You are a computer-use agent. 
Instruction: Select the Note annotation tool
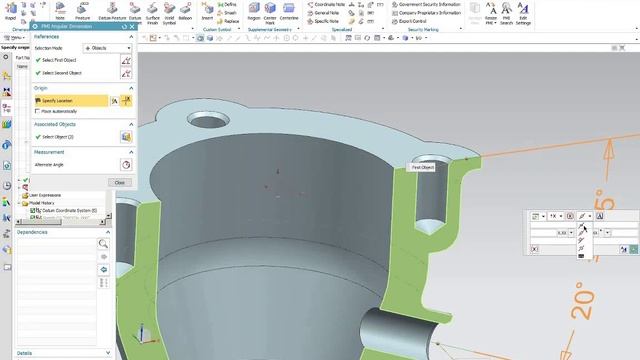pyautogui.click(x=60, y=11)
